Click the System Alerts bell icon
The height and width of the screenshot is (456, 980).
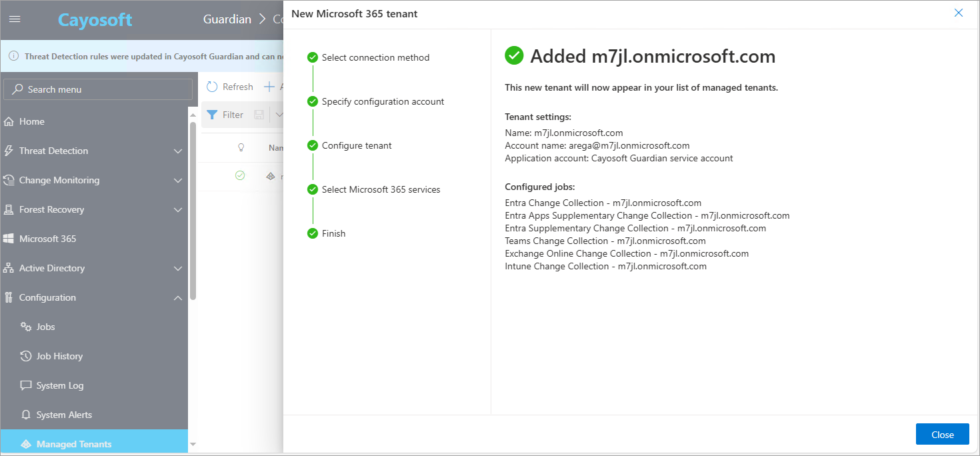[x=26, y=415]
